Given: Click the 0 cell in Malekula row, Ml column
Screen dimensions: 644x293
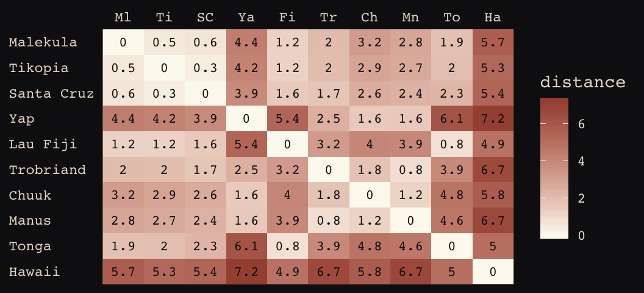Looking at the screenshot, I should coord(123,43).
